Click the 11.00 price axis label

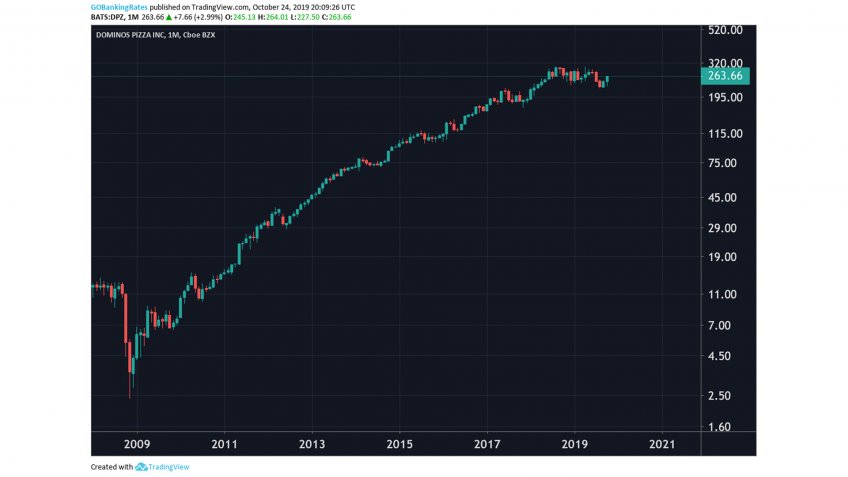pos(723,295)
